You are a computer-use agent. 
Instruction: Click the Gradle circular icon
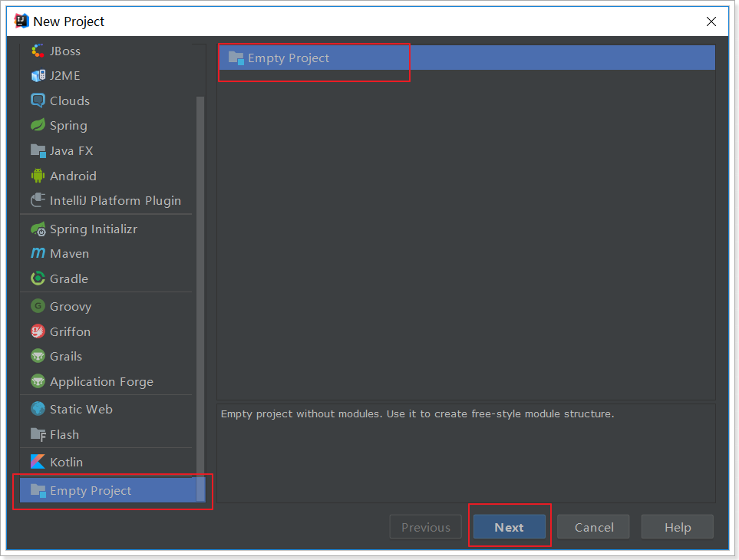pos(38,278)
